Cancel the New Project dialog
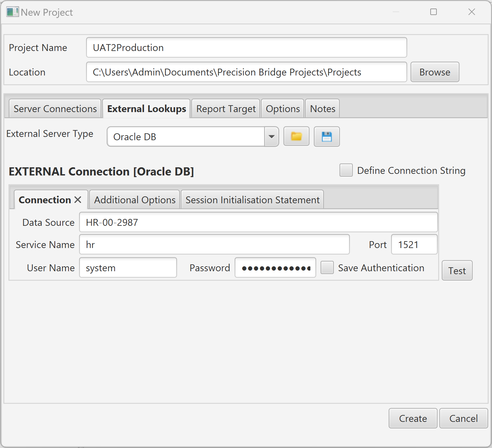 [x=463, y=418]
